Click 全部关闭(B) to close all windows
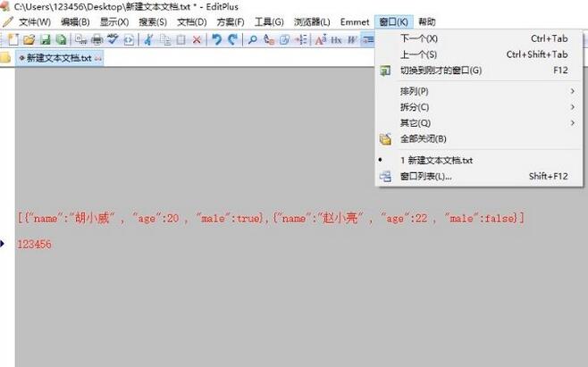This screenshot has height=367, width=588. [x=423, y=139]
